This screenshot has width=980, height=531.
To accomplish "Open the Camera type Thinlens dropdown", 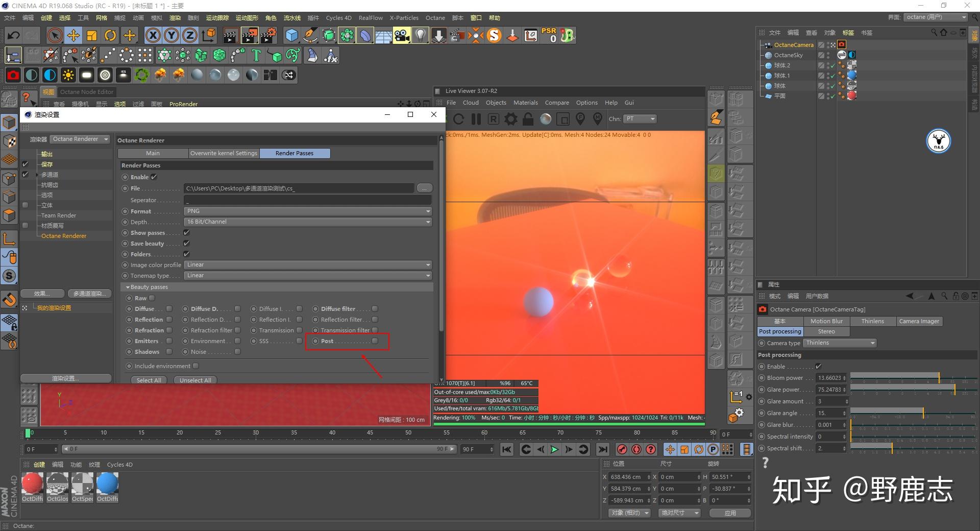I will (840, 343).
